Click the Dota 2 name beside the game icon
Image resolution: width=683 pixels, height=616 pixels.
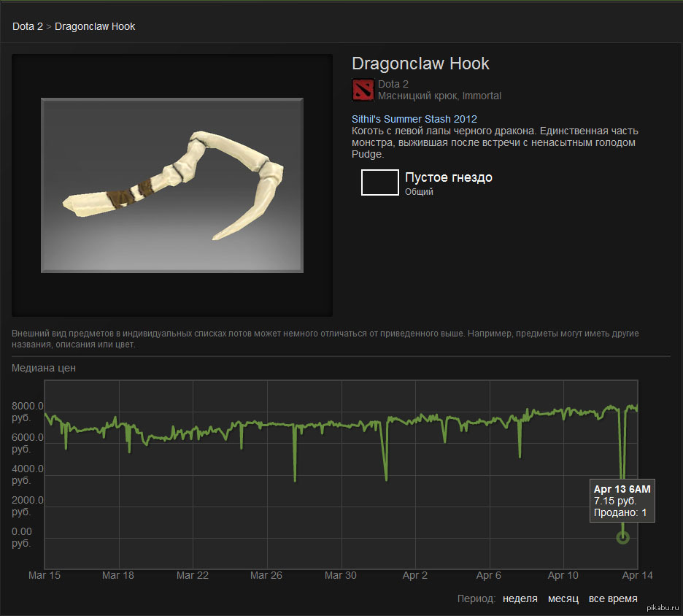click(x=393, y=84)
